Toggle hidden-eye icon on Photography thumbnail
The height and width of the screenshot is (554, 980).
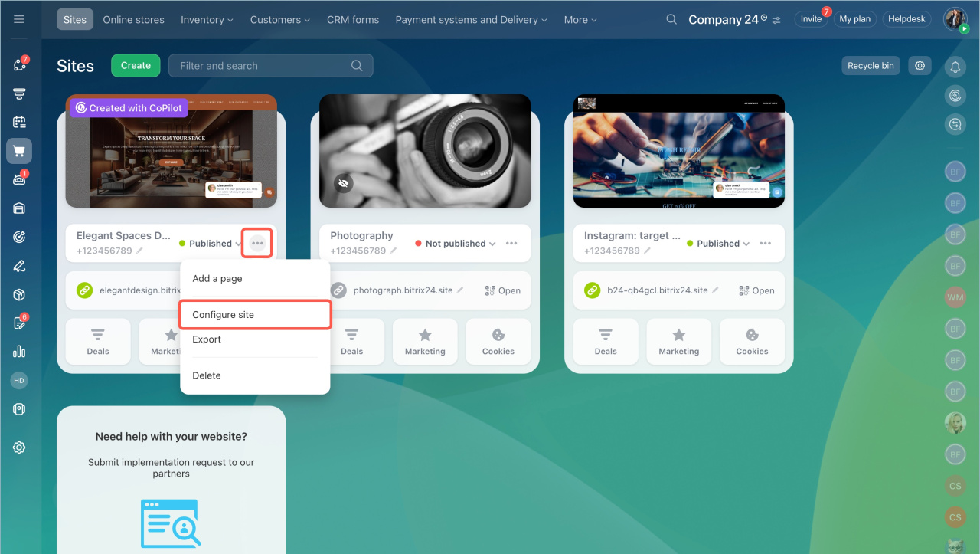(x=343, y=183)
